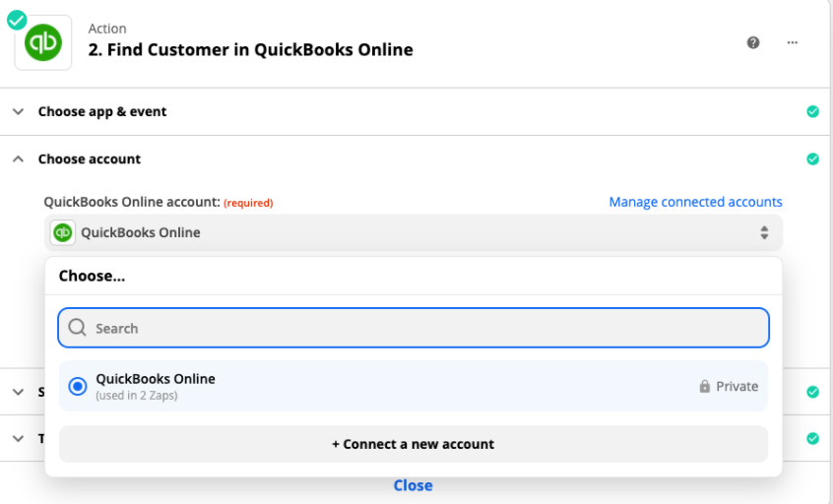Click + Connect a new account button
833x504 pixels.
pos(414,444)
